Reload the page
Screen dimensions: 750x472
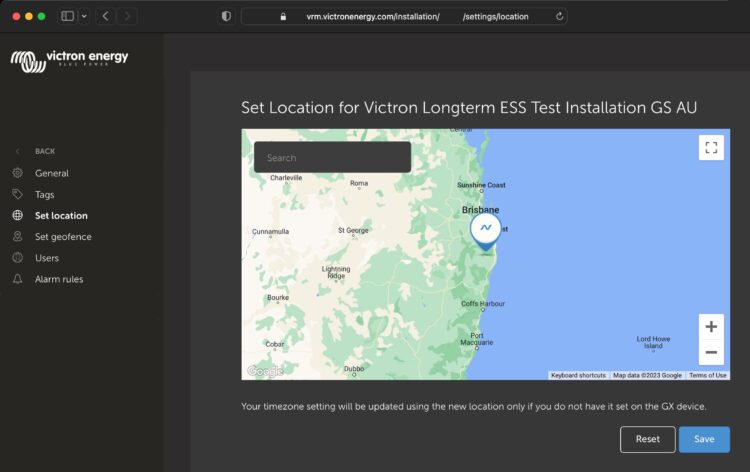pos(559,16)
